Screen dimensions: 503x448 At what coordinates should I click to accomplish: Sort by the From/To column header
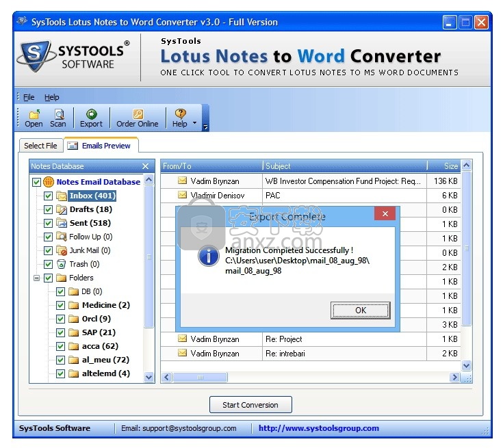211,166
